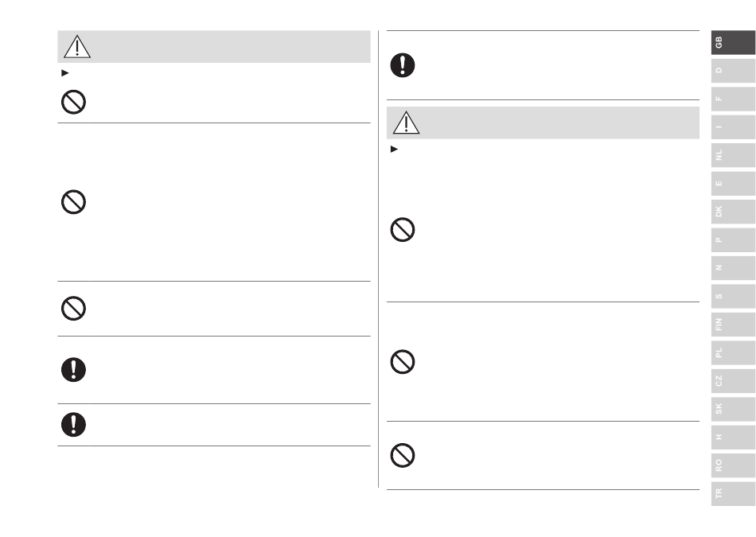Go to the DK language tab
The image size is (756, 537).
tap(733, 212)
